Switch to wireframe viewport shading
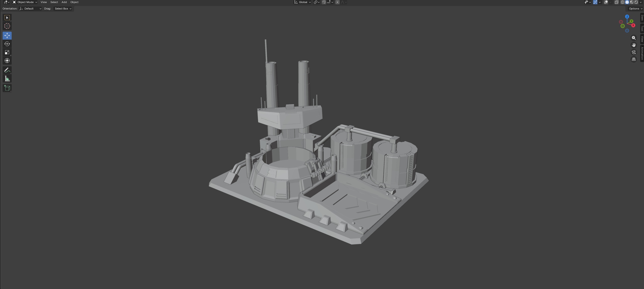The width and height of the screenshot is (644, 289). [622, 2]
